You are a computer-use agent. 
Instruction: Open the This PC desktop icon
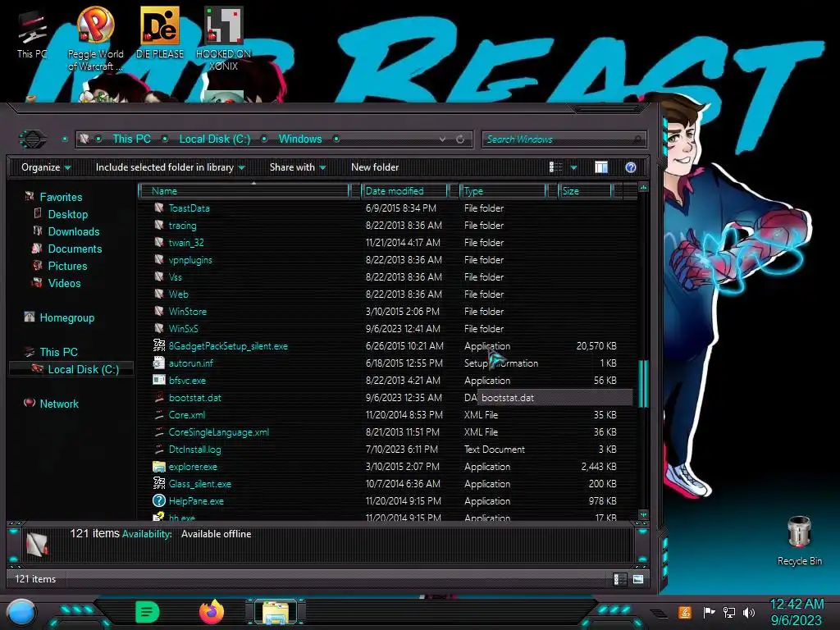(32, 34)
